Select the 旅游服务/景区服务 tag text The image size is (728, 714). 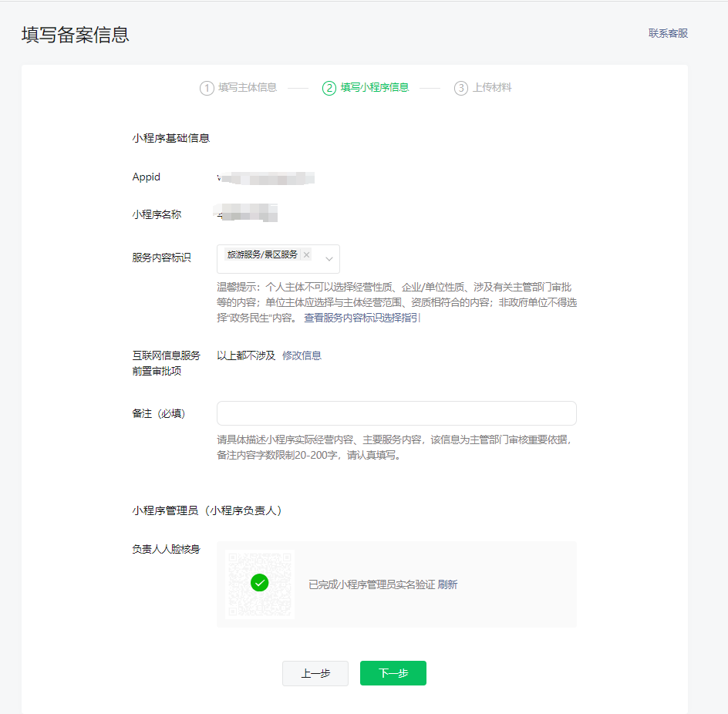pos(261,254)
